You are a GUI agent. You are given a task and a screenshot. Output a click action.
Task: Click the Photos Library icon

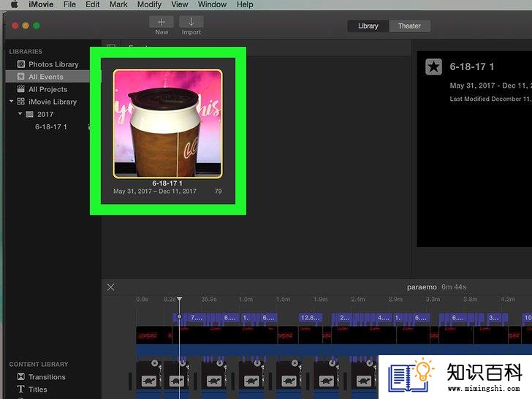(21, 64)
